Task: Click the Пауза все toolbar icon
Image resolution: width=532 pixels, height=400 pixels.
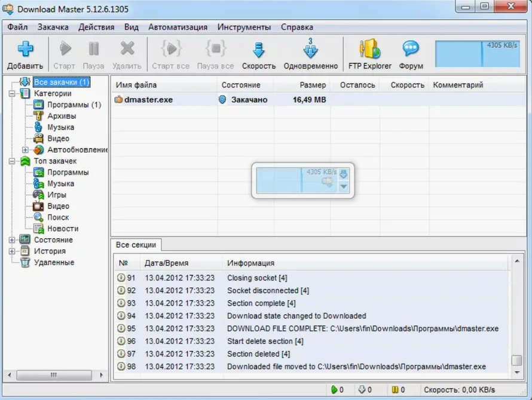Action: coord(216,49)
